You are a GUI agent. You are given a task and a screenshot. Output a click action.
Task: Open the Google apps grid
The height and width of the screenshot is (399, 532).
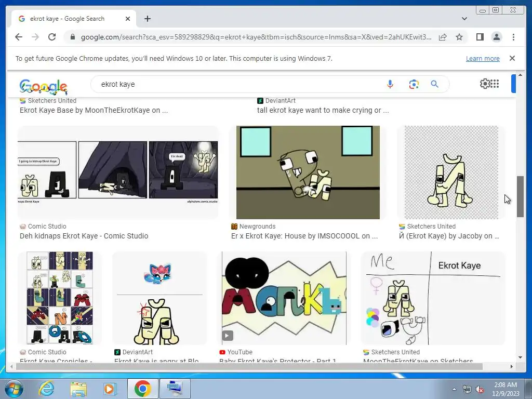click(495, 84)
